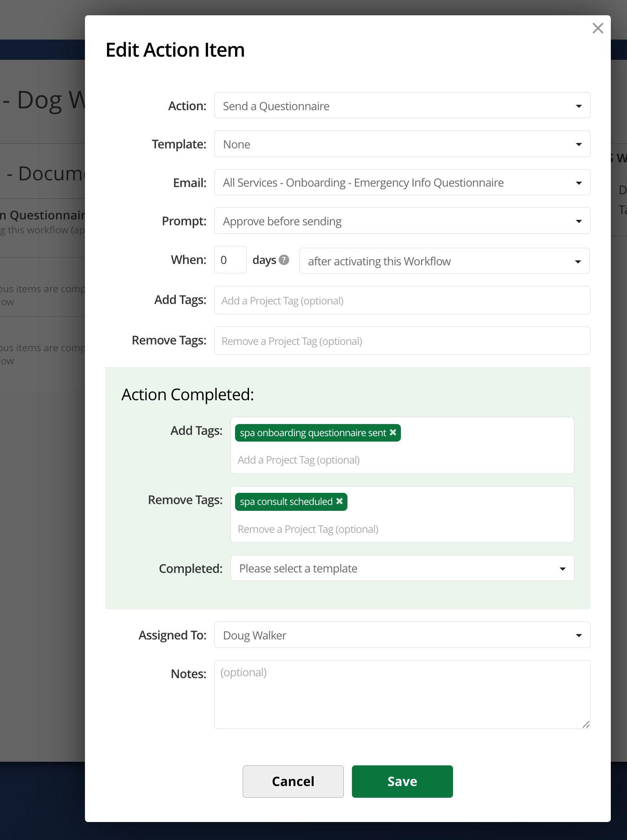Close the Edit Action Item dialog
627x840 pixels.
pos(597,28)
